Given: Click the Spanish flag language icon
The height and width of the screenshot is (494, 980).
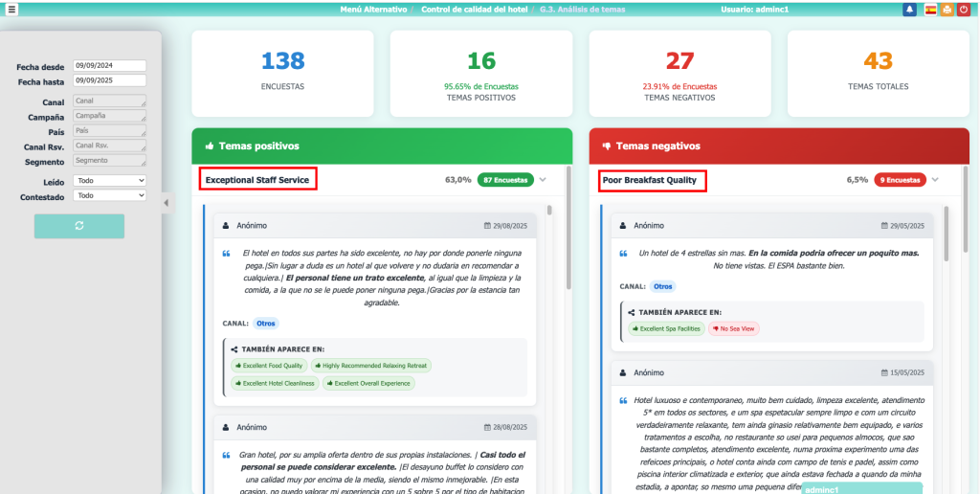Looking at the screenshot, I should click(930, 10).
